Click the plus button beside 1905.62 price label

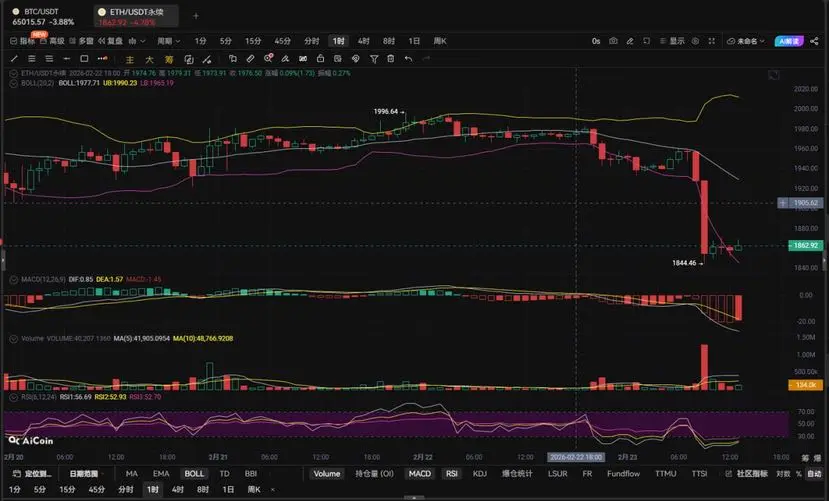point(782,203)
